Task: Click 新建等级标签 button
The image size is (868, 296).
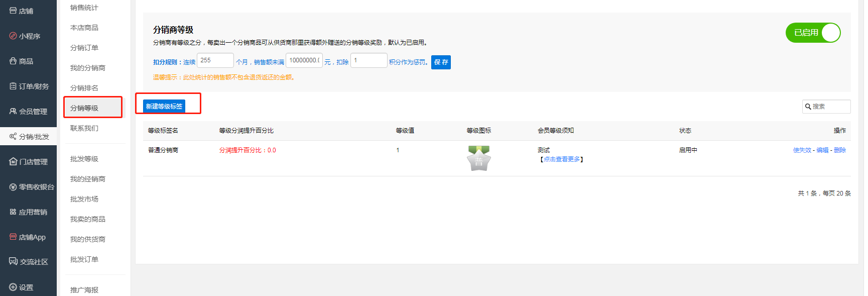Action: click(164, 106)
